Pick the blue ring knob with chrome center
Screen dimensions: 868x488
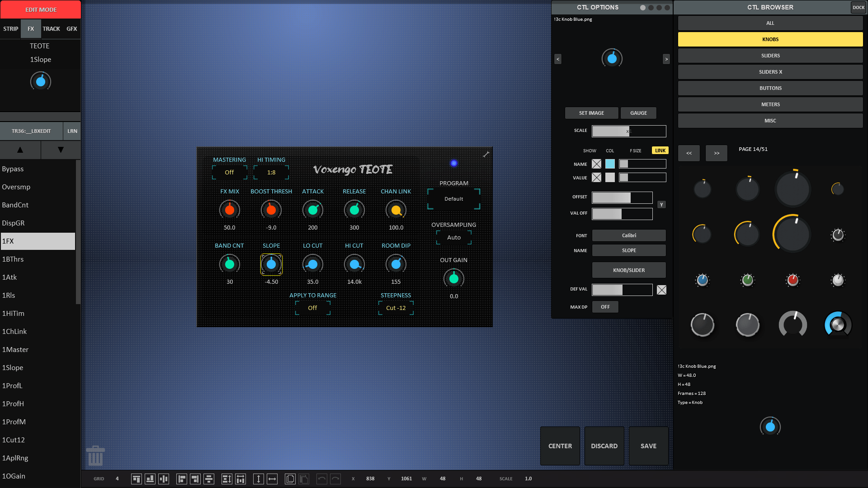(838, 324)
